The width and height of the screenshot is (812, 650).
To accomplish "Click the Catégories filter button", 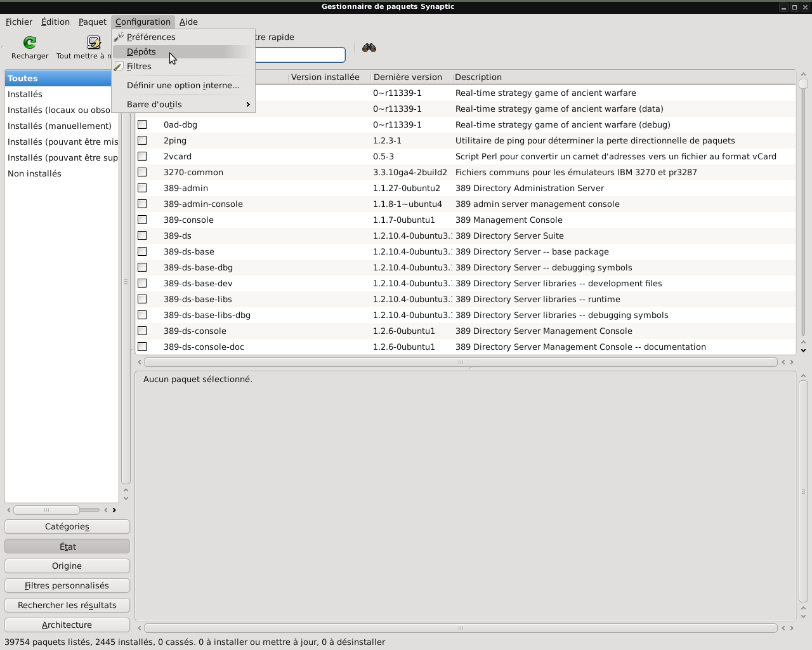I will click(67, 526).
